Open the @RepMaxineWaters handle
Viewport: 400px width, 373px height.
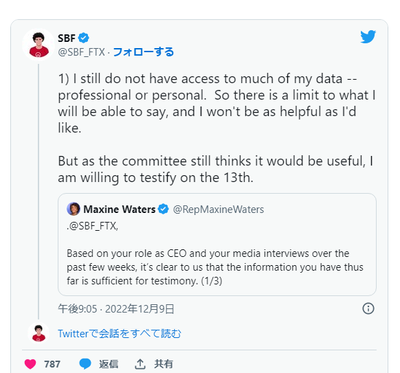tap(218, 209)
